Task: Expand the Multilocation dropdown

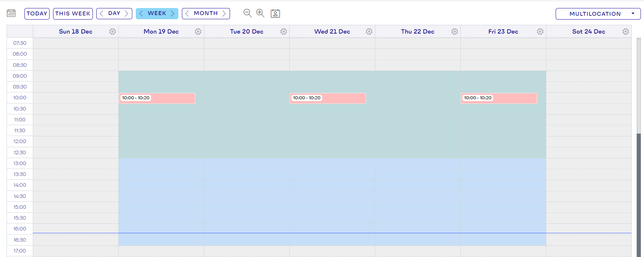Action: point(598,14)
